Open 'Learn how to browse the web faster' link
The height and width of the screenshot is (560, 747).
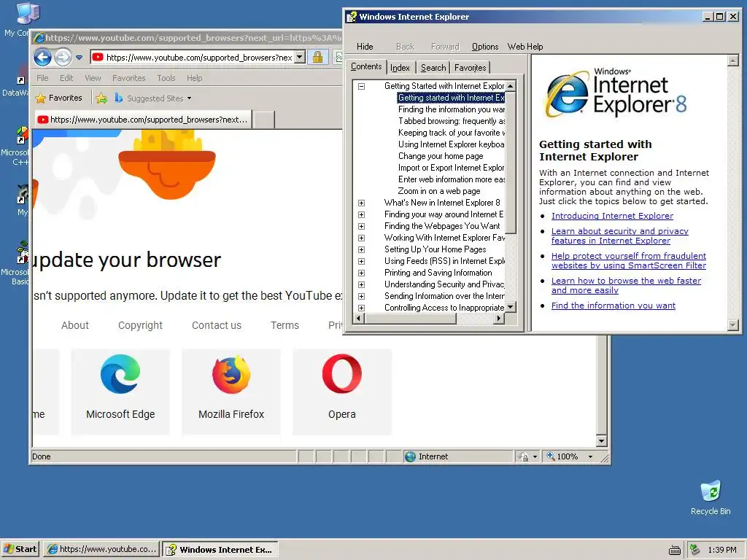coord(626,285)
